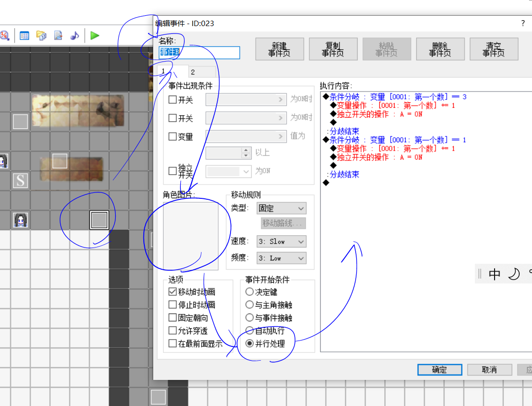Click the 新建事件页 button
This screenshot has width=532, height=406.
click(x=280, y=49)
